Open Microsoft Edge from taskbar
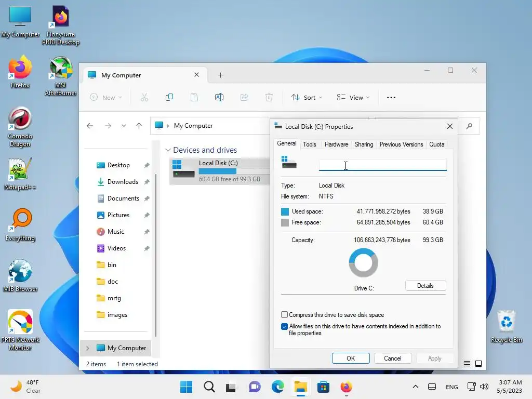Viewport: 532px width, 399px height. tap(277, 387)
